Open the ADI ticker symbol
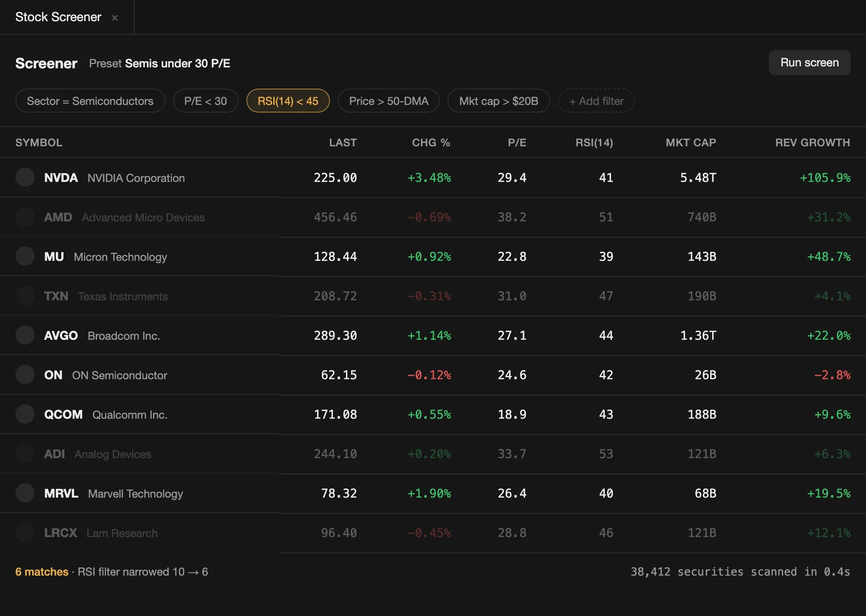 click(54, 454)
